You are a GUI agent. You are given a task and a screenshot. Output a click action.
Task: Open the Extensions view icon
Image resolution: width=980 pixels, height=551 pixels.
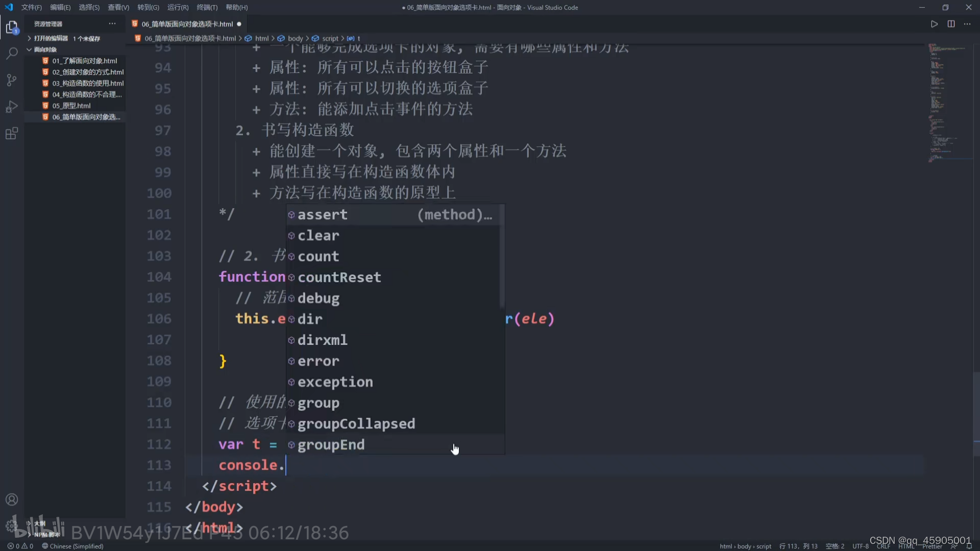(12, 134)
